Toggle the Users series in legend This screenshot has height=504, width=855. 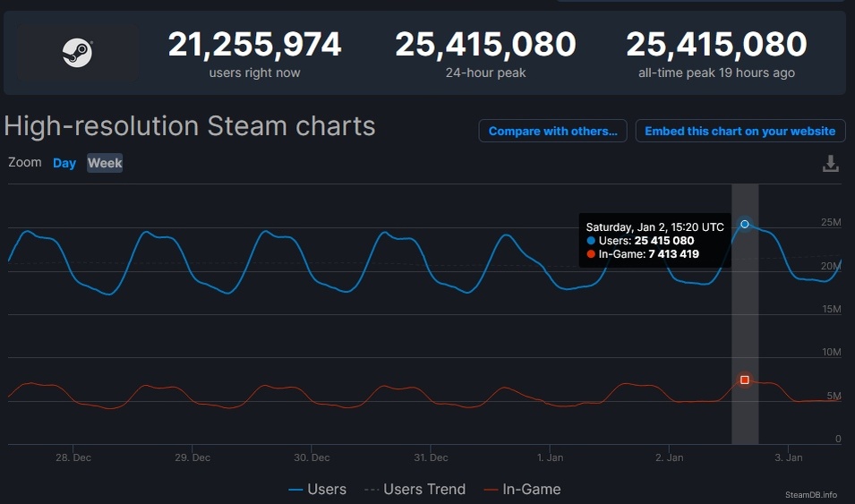click(317, 490)
